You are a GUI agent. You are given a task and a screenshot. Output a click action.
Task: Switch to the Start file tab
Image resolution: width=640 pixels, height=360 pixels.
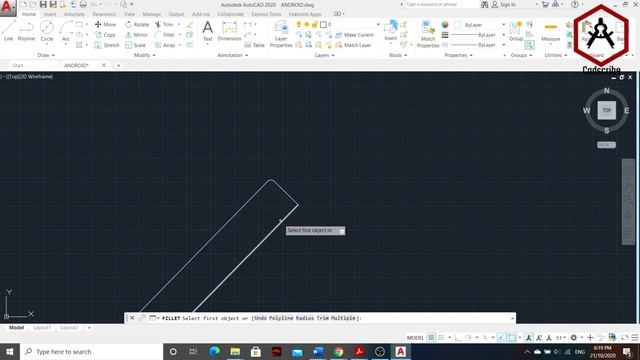coord(18,65)
